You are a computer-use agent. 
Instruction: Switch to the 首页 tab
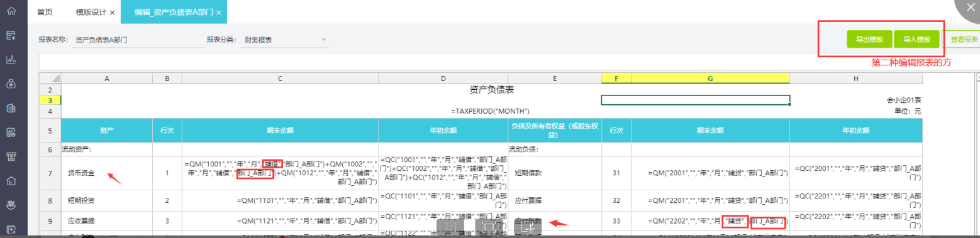click(x=45, y=13)
